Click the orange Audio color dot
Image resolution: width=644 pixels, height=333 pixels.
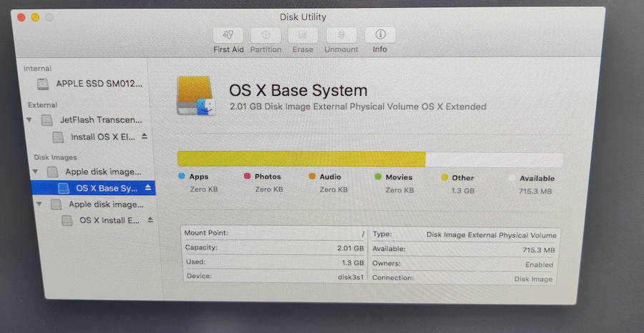(312, 177)
